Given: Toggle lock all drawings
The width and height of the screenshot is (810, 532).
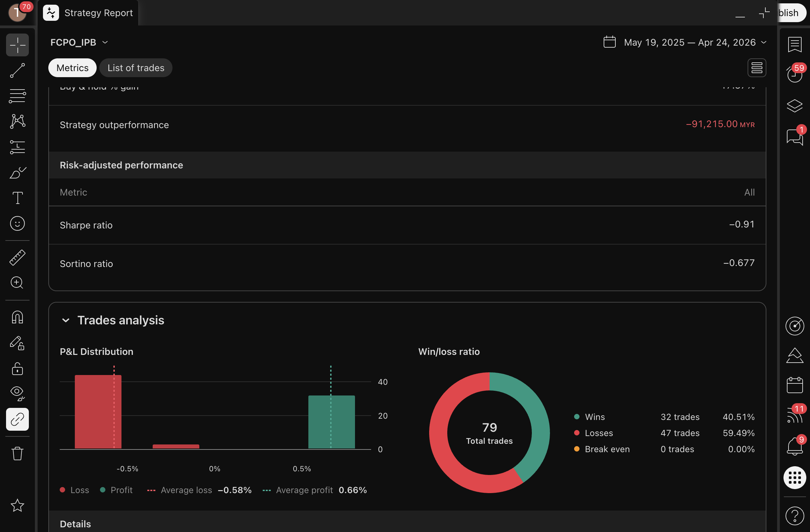Looking at the screenshot, I should [17, 369].
